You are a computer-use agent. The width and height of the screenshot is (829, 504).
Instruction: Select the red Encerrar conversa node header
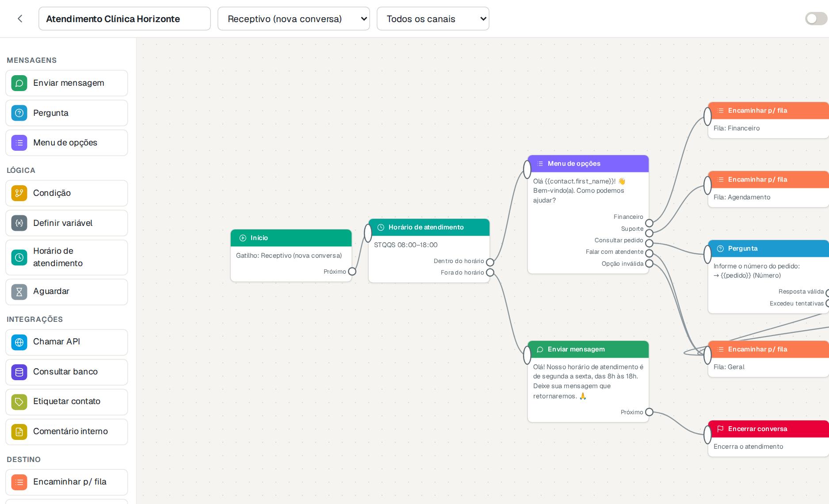point(768,429)
